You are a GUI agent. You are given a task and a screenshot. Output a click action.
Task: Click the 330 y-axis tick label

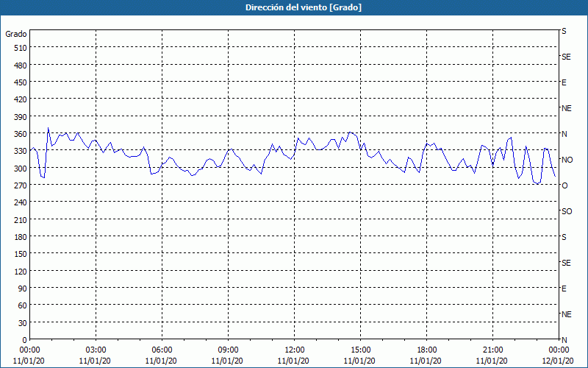(21, 151)
